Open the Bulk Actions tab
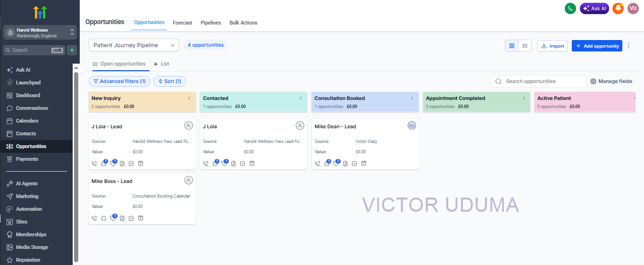Viewport: 644px width, 265px height. coord(243,23)
